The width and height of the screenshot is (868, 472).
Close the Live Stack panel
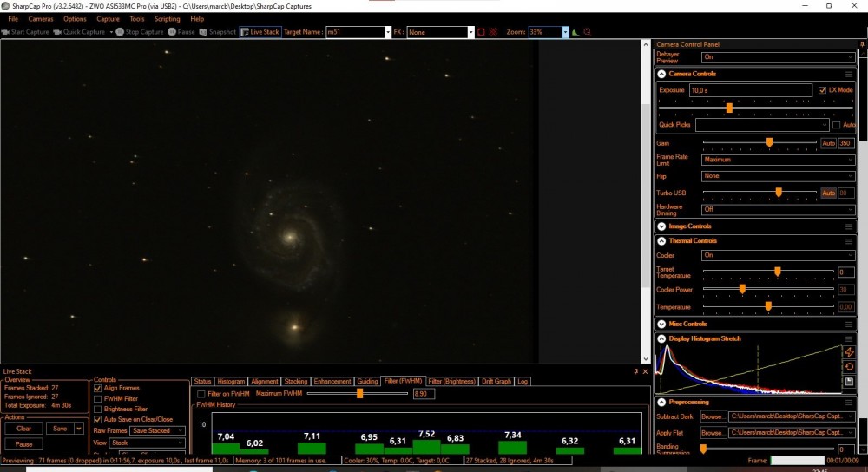pyautogui.click(x=645, y=371)
